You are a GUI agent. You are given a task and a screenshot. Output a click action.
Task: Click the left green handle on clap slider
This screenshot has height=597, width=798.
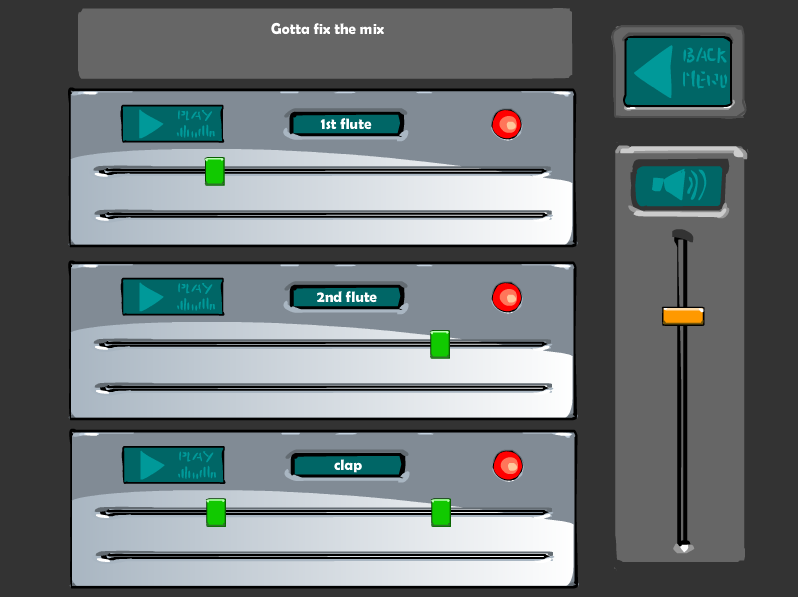(215, 513)
